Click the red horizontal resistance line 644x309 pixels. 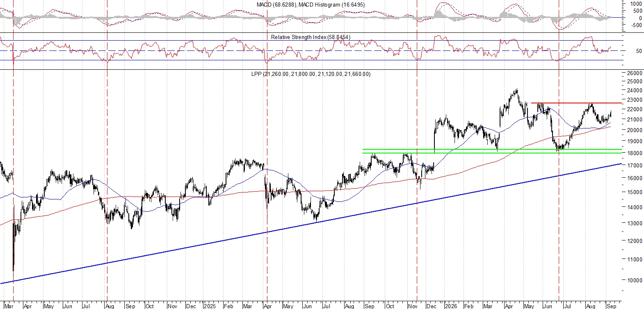tap(576, 103)
